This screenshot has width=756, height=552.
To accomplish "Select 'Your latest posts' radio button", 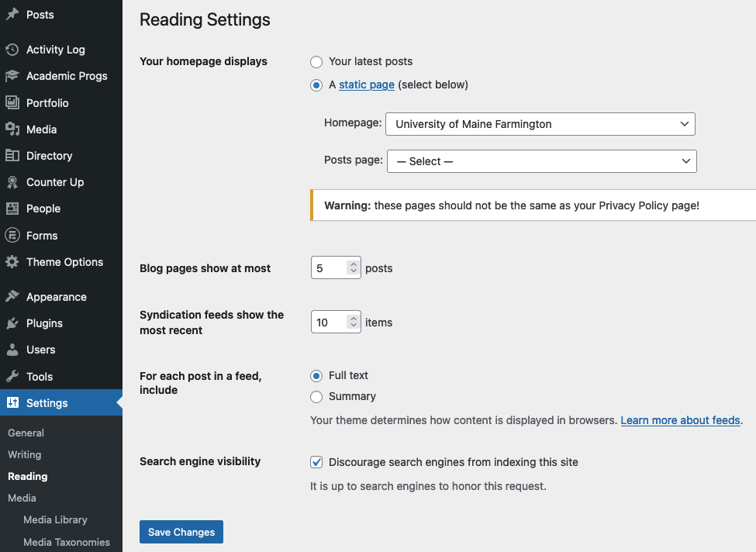I will click(x=316, y=62).
